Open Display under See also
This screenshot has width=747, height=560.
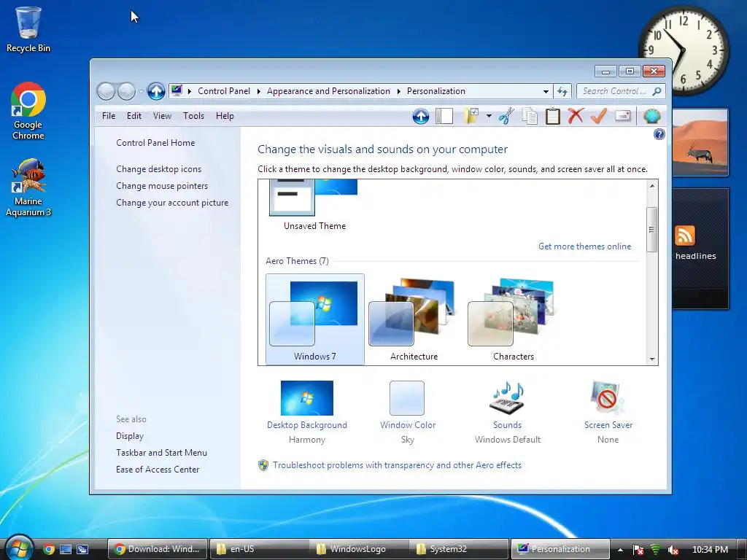[x=130, y=436]
